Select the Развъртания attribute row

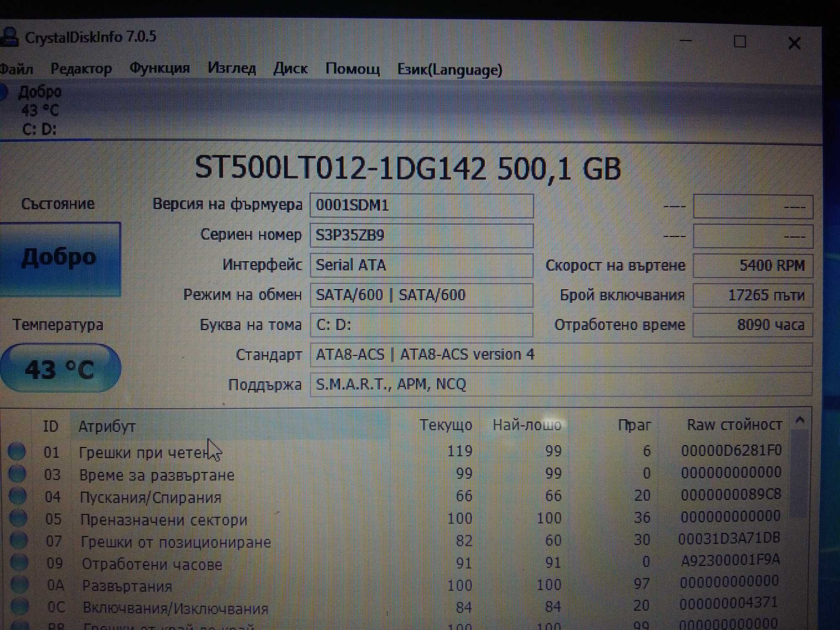coord(395,585)
